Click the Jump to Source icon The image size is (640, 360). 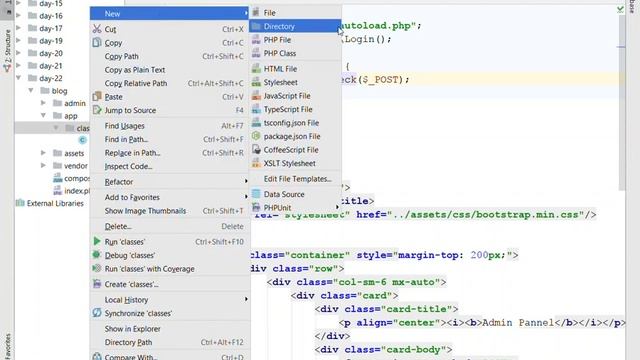tap(97, 110)
